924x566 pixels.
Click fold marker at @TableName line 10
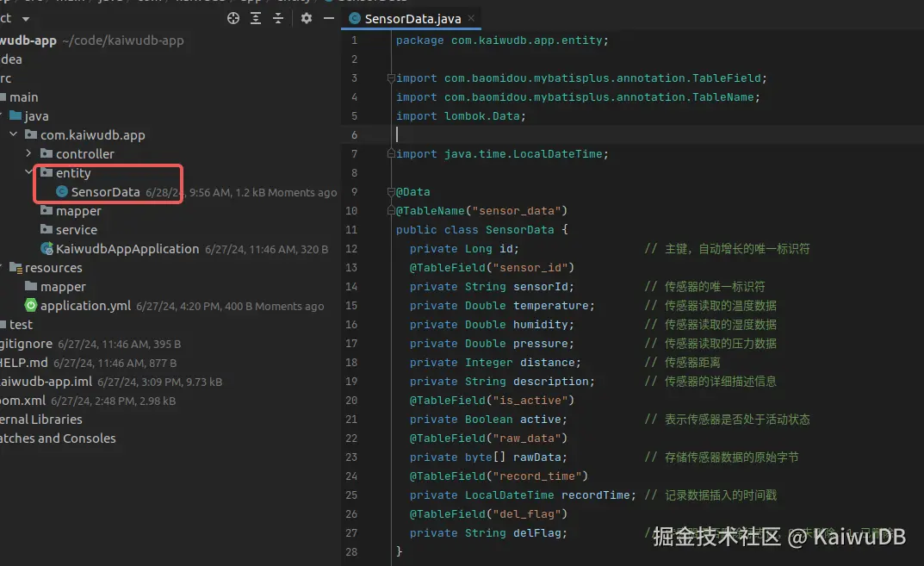[391, 210]
